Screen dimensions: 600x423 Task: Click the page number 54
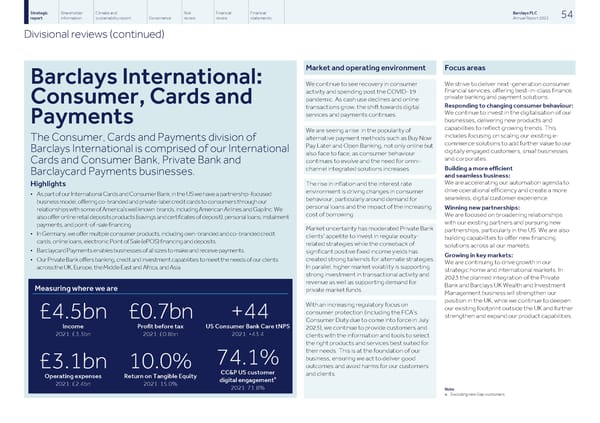[x=579, y=14]
